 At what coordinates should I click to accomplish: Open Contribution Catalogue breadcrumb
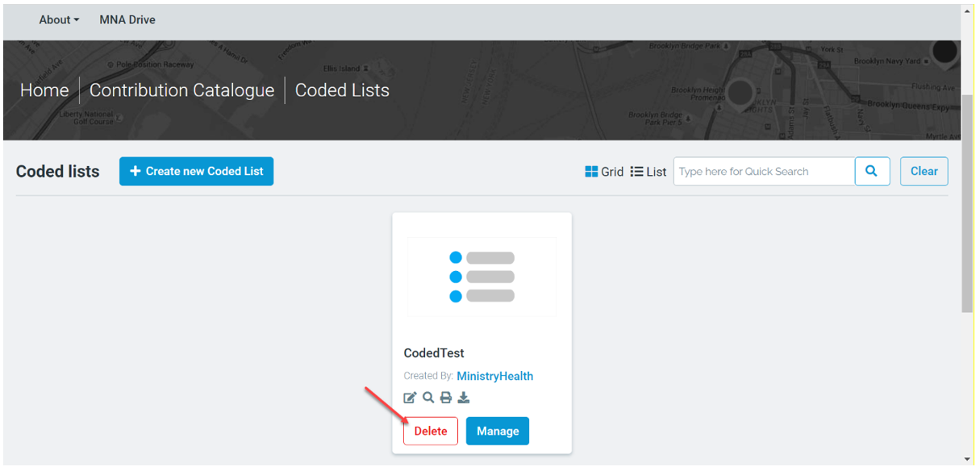[x=181, y=90]
